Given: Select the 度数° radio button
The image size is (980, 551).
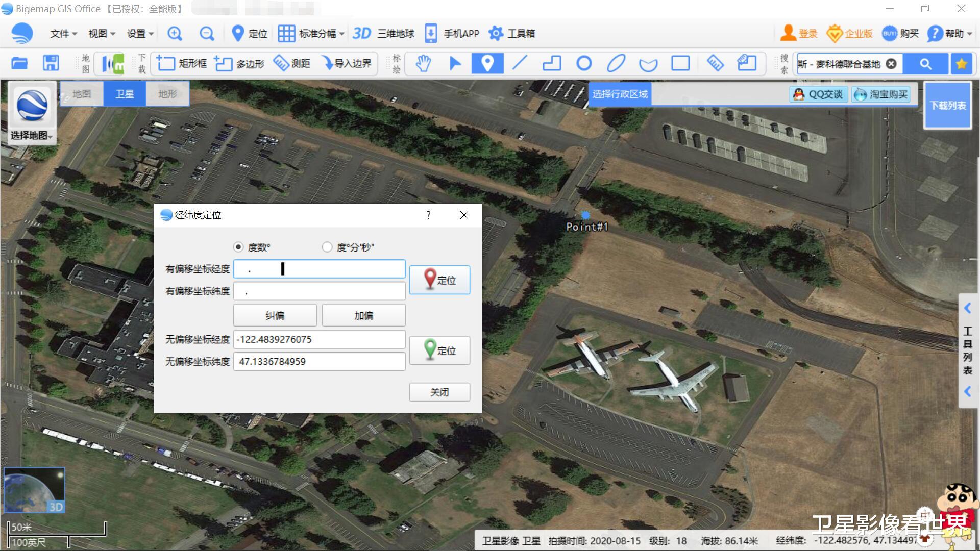Looking at the screenshot, I should (x=238, y=247).
